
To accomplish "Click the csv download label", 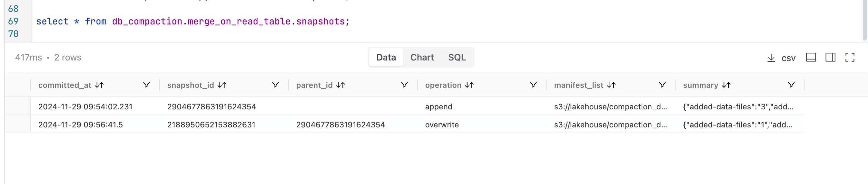I will coord(788,58).
